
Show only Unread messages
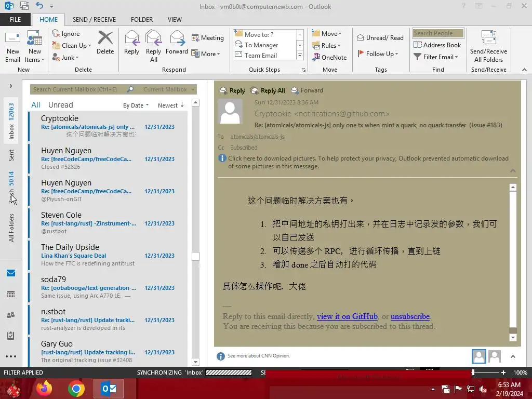60,105
